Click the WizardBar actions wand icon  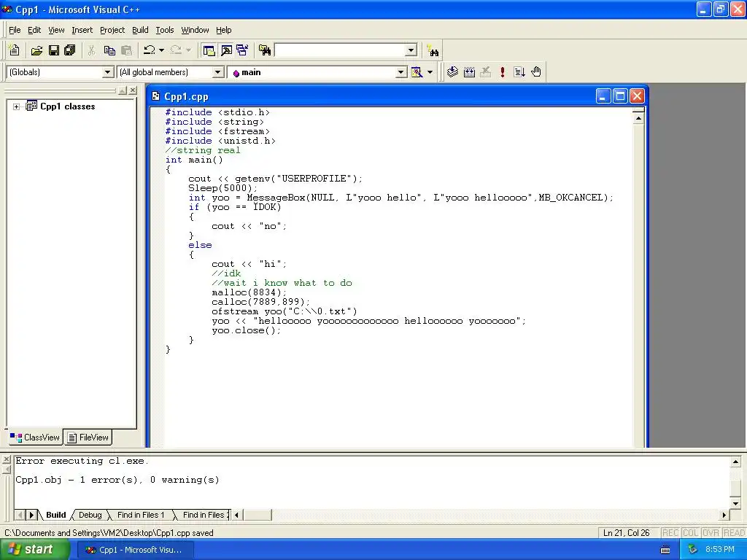417,72
